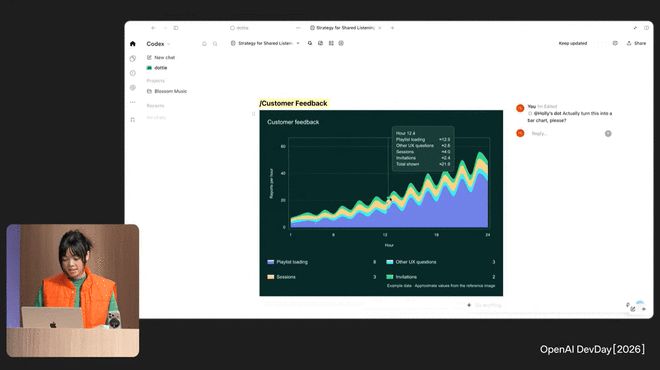Close the Strategy for Shared Listening tab

(380, 28)
